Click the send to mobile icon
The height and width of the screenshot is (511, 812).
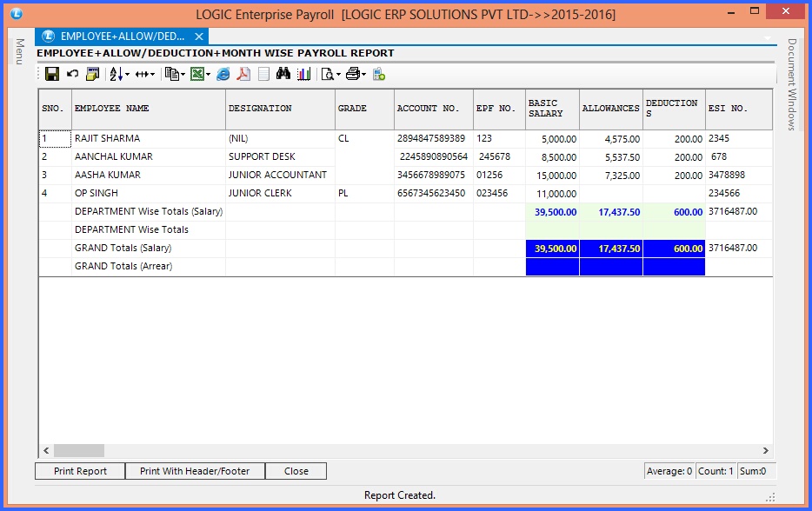click(378, 75)
